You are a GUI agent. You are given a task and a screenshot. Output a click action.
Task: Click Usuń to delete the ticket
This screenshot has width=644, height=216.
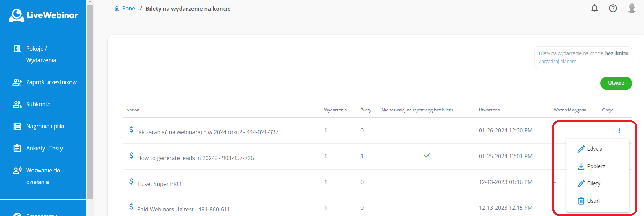[593, 201]
